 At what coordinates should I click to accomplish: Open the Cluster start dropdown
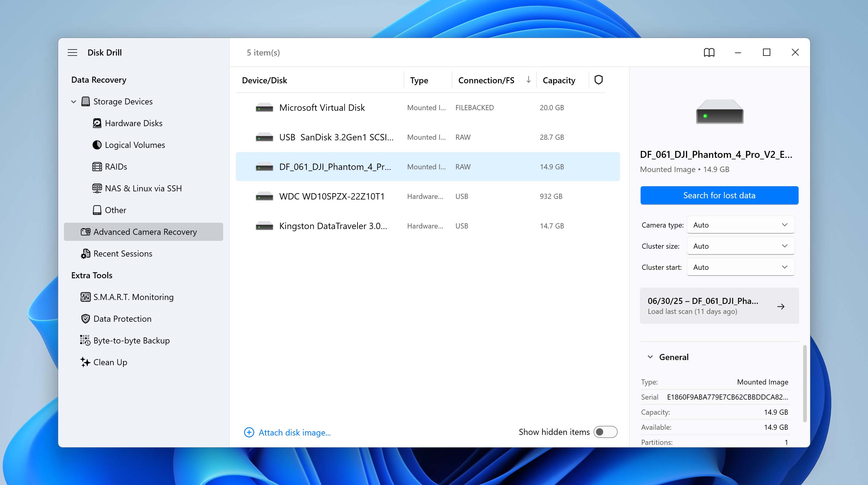pos(740,267)
